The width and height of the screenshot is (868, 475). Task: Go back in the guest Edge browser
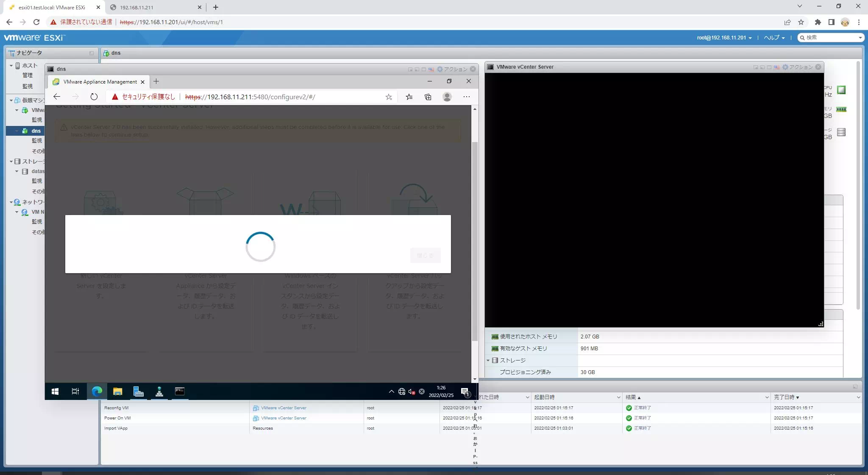coord(57,97)
